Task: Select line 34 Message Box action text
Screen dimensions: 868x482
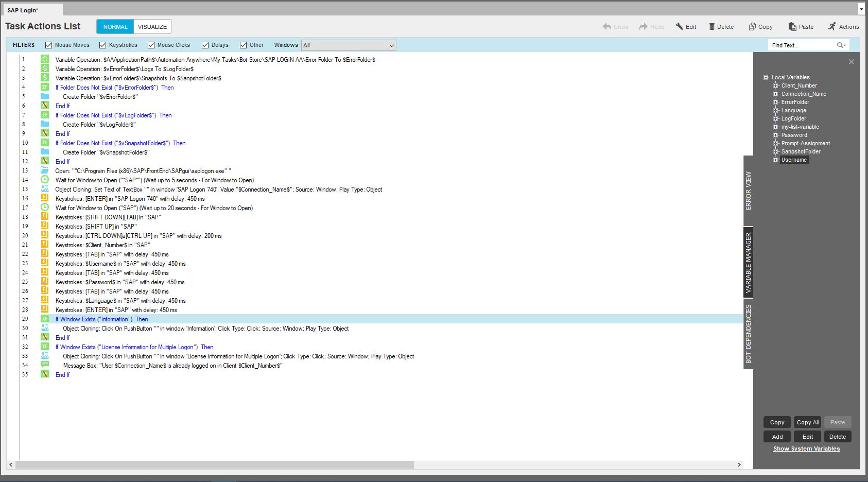Action: coord(173,366)
